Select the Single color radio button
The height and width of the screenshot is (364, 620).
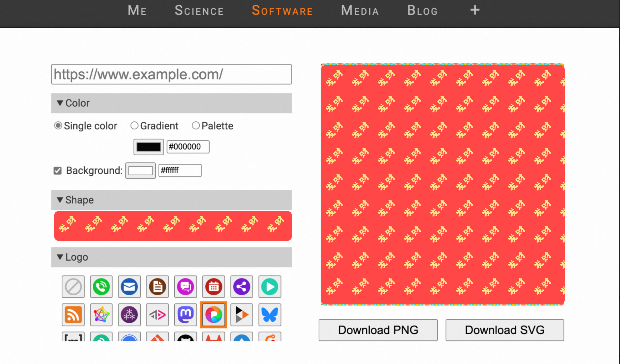point(58,126)
